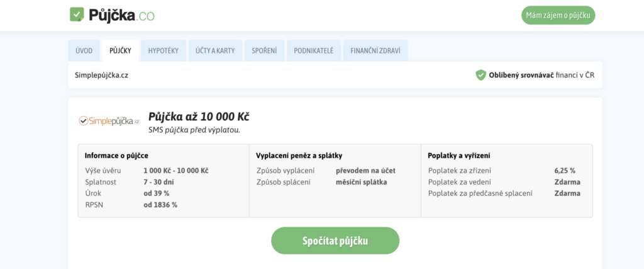Click the green checkmark logo icon
Screen dimensions: 644x269
[77, 14]
